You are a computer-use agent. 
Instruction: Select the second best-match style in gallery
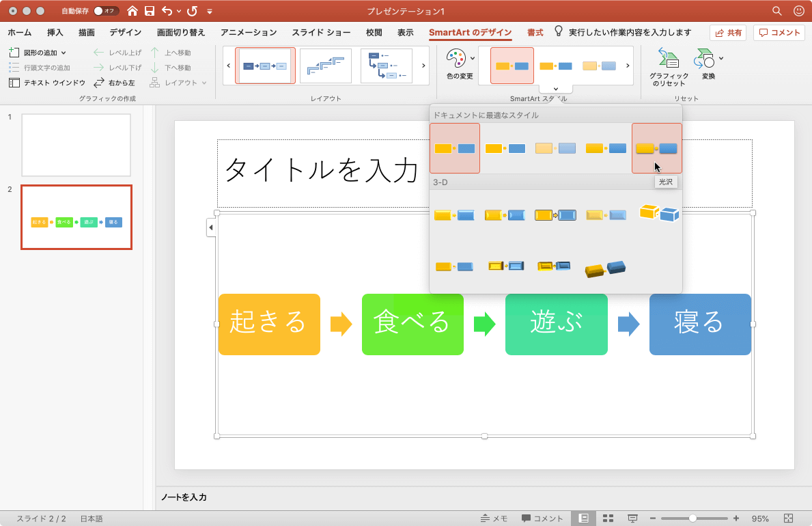tap(505, 149)
